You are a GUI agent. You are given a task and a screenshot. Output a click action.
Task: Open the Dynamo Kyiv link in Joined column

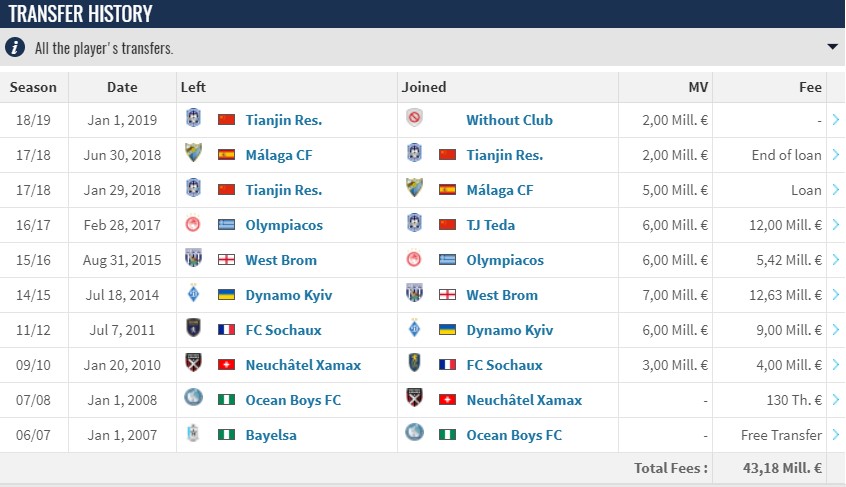point(510,330)
